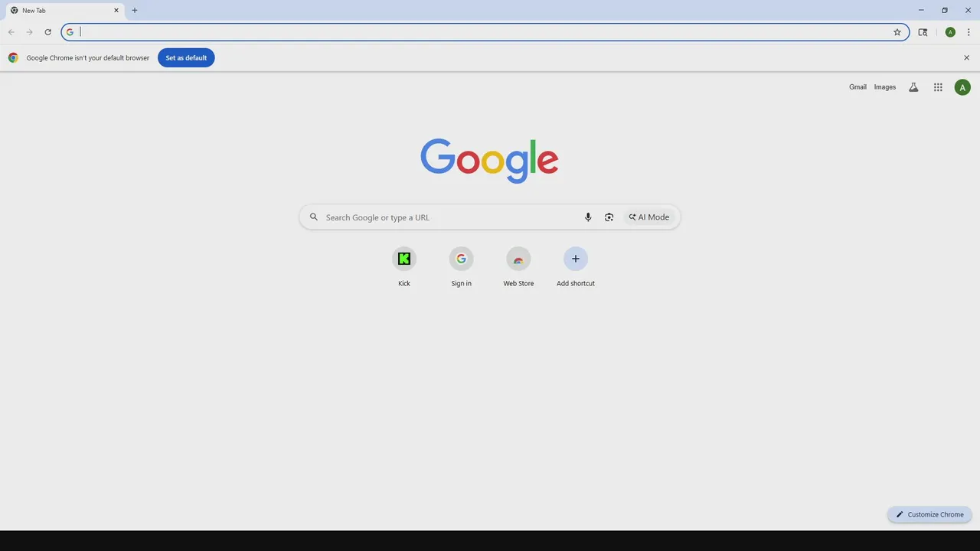Click the Chrome logo in infobar
This screenshot has height=551, width=980.
point(13,57)
